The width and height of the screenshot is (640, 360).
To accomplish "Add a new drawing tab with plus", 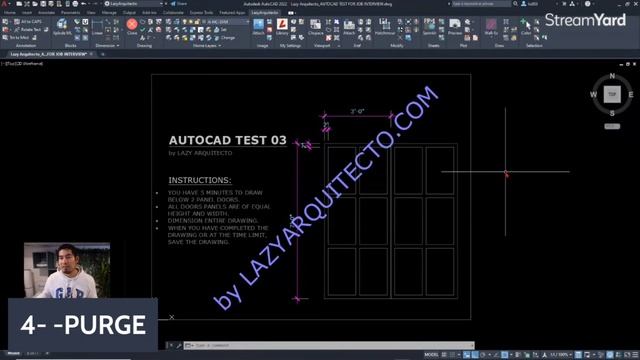I will click(x=102, y=54).
